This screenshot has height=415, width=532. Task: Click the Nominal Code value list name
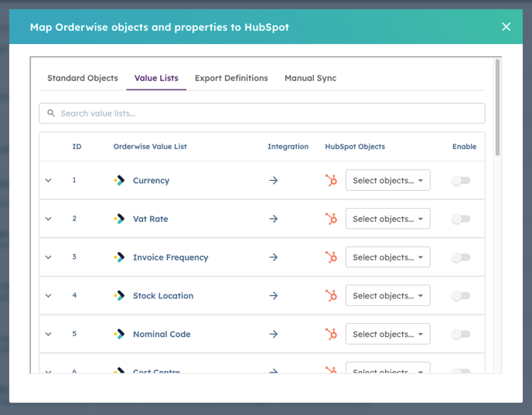point(162,334)
